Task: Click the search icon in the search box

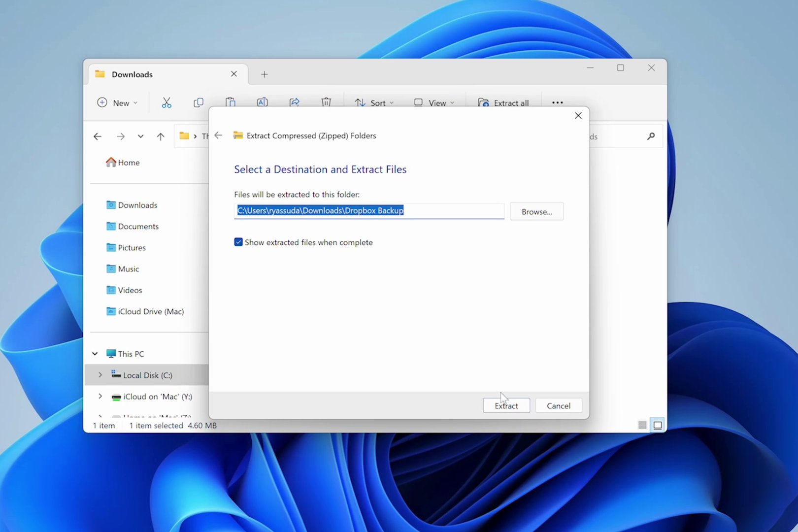Action: 651,136
